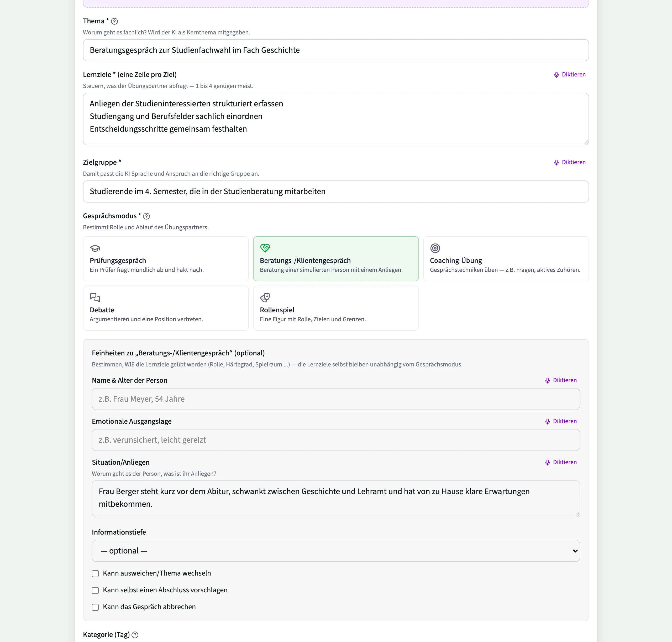The height and width of the screenshot is (642, 672).
Task: Click the speech bubbles icon of Debatte
Action: point(95,297)
